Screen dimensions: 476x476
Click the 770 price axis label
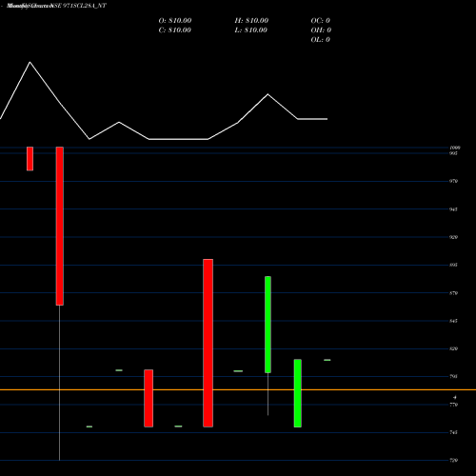[453, 405]
